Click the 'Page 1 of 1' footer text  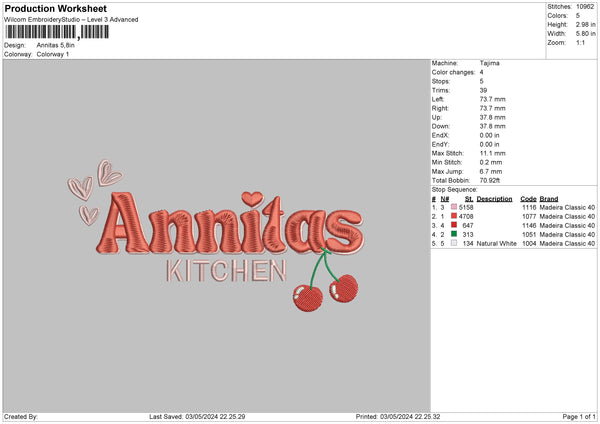[579, 417]
